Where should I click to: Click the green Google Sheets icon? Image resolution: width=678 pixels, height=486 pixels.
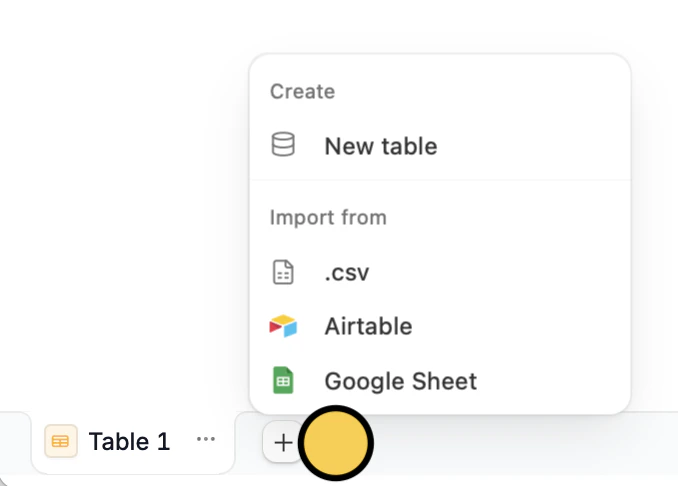283,380
